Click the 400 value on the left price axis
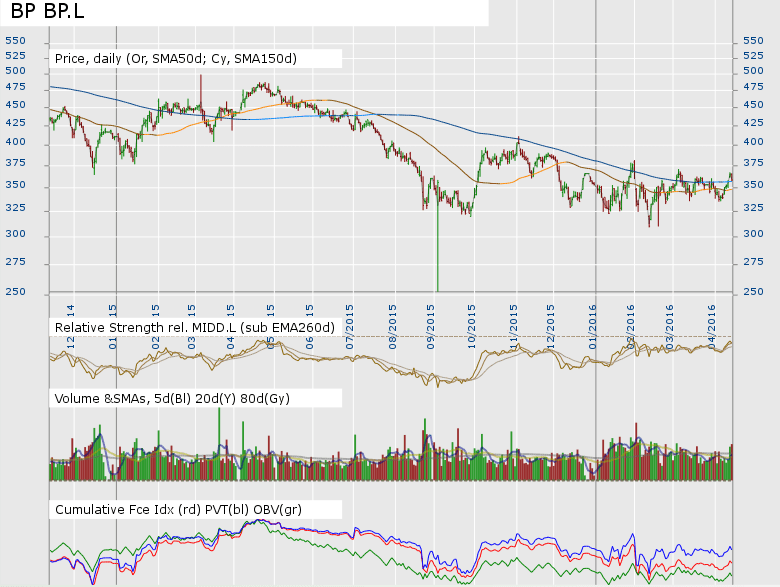780x587 pixels. [x=15, y=142]
